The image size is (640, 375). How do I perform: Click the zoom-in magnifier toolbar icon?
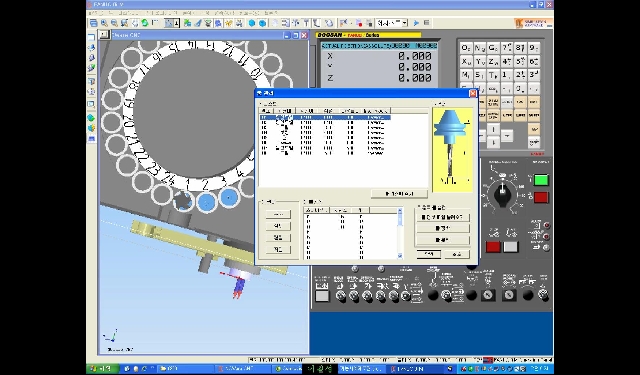(x=104, y=23)
